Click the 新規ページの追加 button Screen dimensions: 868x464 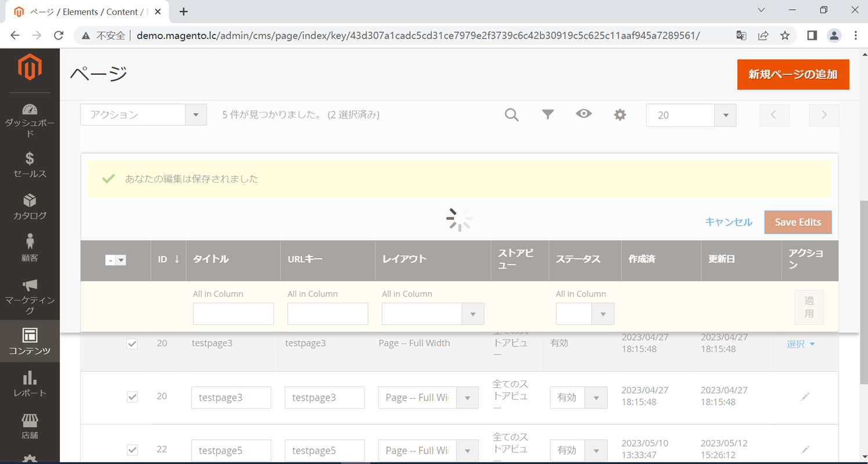(793, 75)
